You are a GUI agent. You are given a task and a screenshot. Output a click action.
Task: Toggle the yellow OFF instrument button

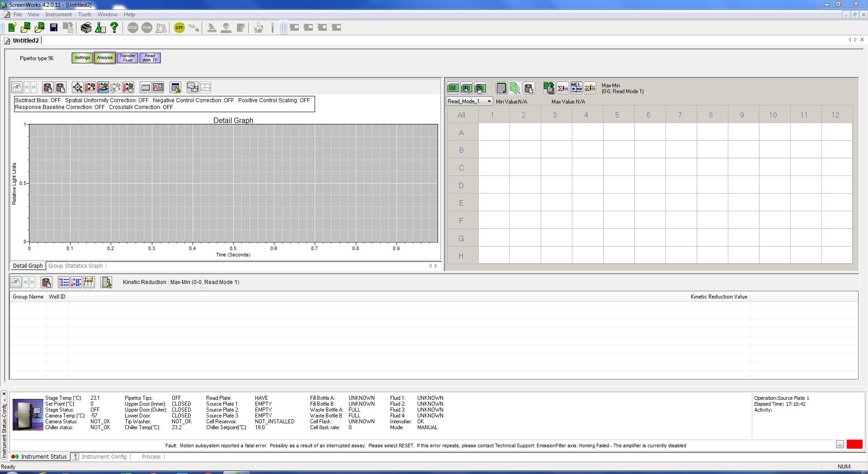click(179, 28)
